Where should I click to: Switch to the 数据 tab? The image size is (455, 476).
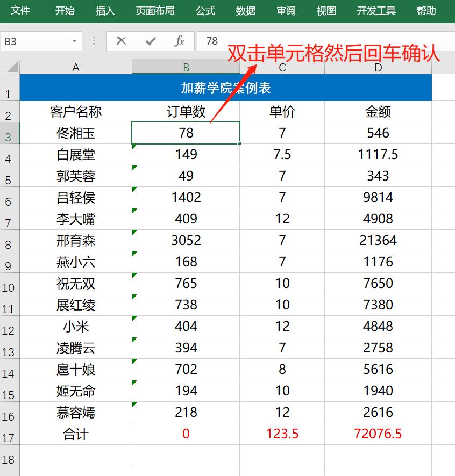tap(245, 11)
